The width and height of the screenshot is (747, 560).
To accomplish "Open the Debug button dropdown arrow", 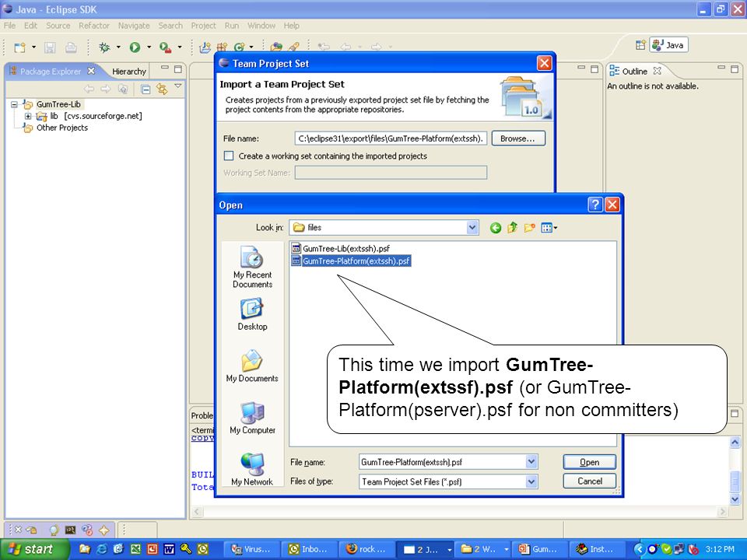I will (x=118, y=47).
